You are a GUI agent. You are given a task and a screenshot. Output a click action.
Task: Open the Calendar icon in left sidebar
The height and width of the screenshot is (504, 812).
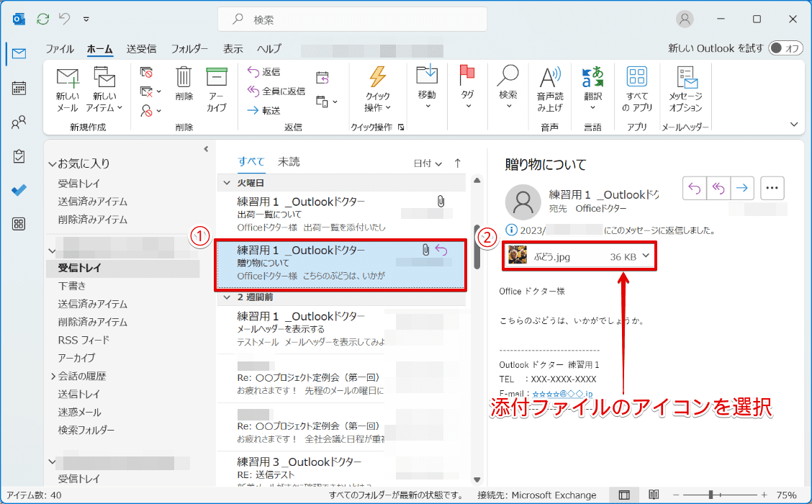19,88
